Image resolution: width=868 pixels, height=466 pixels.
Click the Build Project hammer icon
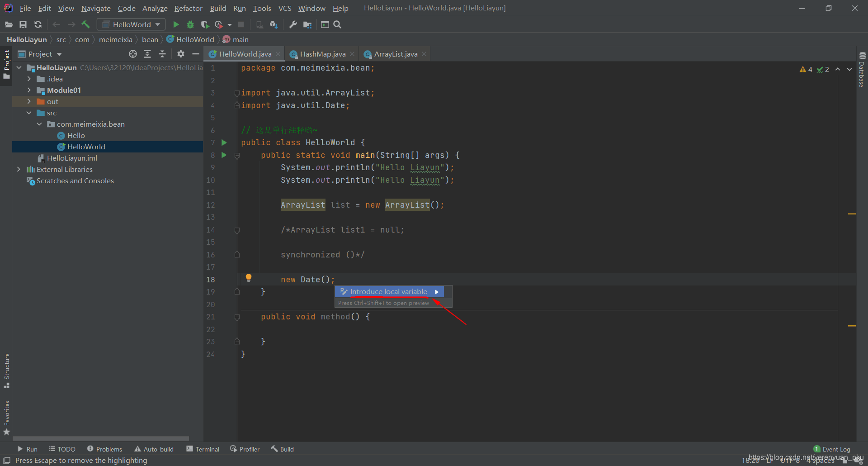click(86, 24)
